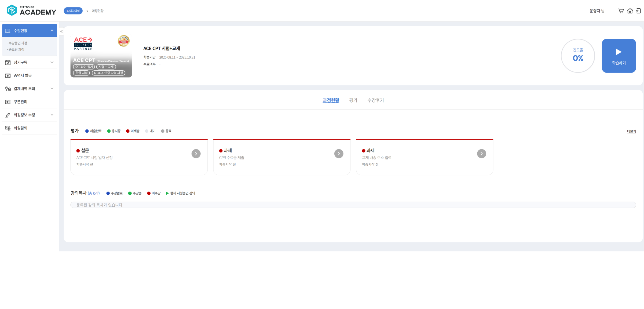This screenshot has height=309, width=644.
Task: Open the CPR 수료증 제출 arrow button
Action: pos(339,154)
